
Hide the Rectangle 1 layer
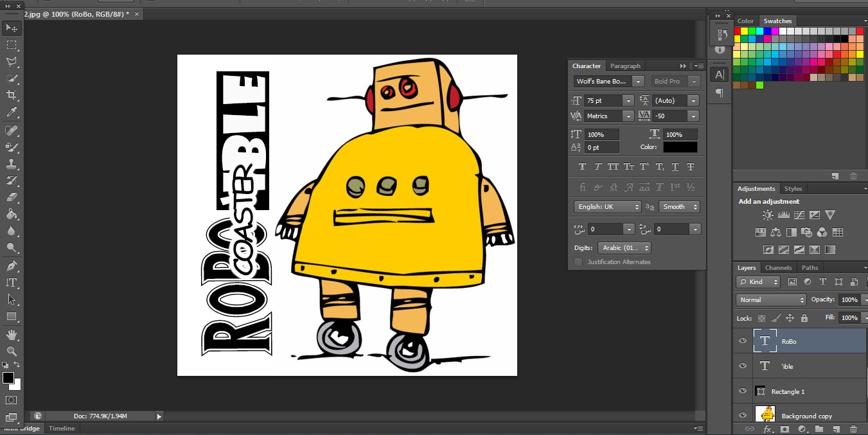pyautogui.click(x=742, y=391)
